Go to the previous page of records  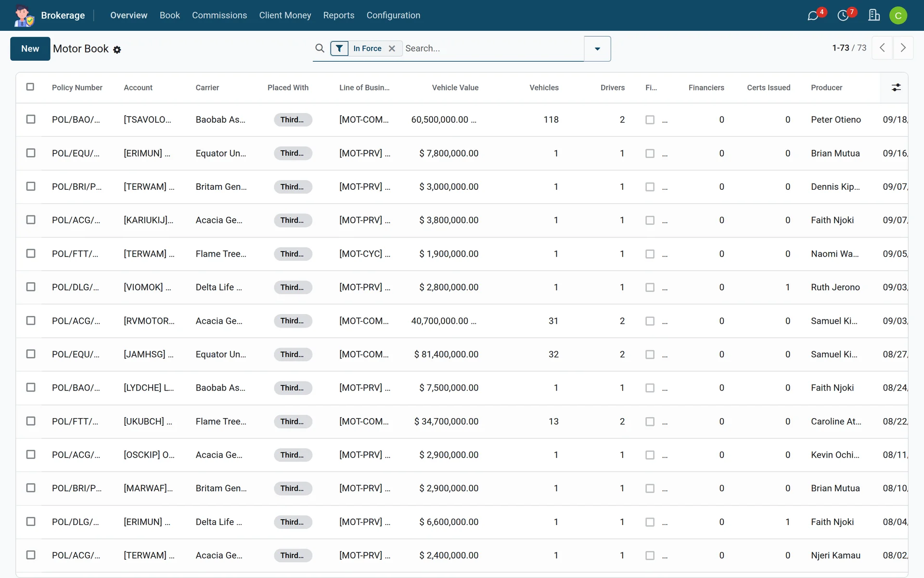[882, 48]
